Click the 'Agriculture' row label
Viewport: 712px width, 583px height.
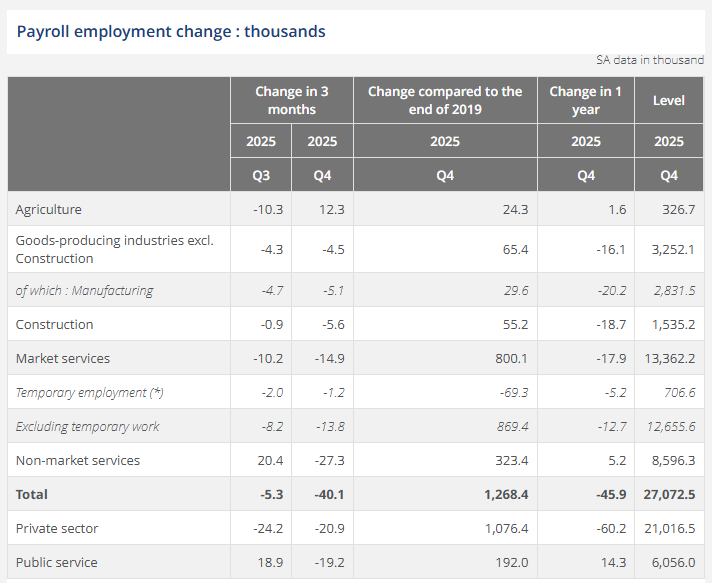pyautogui.click(x=49, y=209)
